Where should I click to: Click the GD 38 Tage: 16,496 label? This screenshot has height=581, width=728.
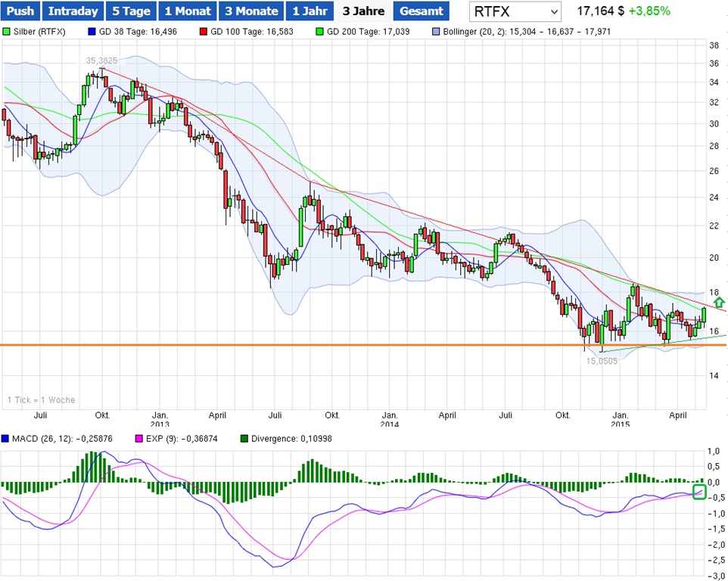point(138,32)
